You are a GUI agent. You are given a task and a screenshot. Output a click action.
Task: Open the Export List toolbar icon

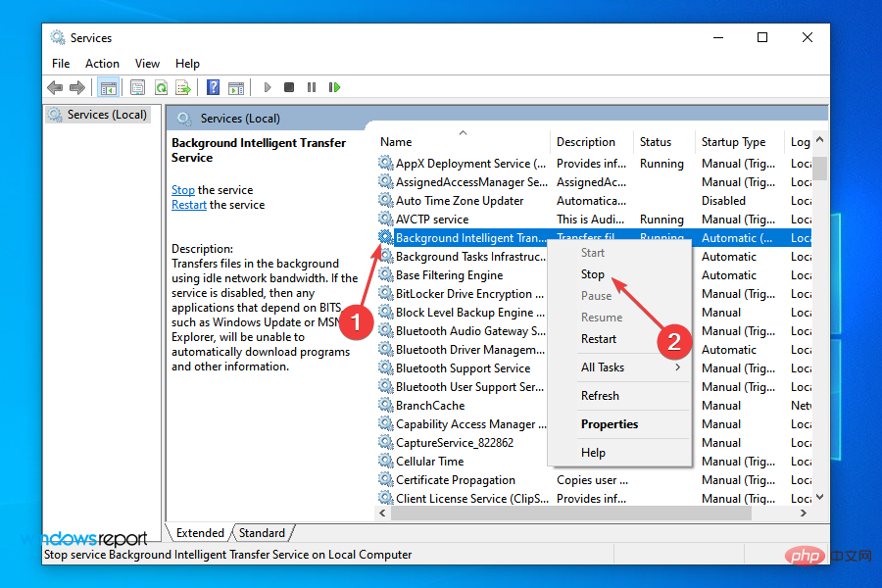pos(183,87)
